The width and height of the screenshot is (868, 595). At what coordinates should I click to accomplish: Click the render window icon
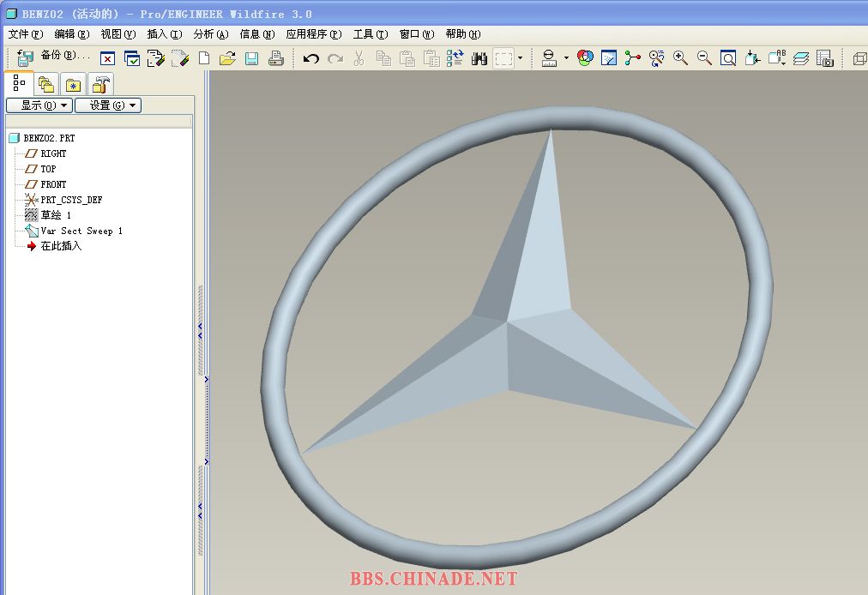[x=609, y=58]
